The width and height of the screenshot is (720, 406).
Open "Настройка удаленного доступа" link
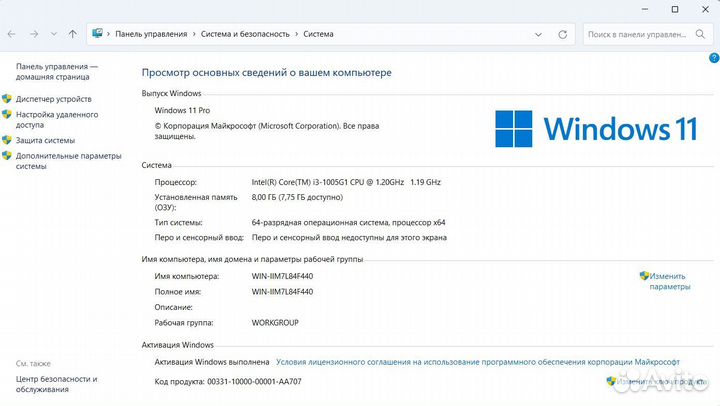click(x=57, y=119)
